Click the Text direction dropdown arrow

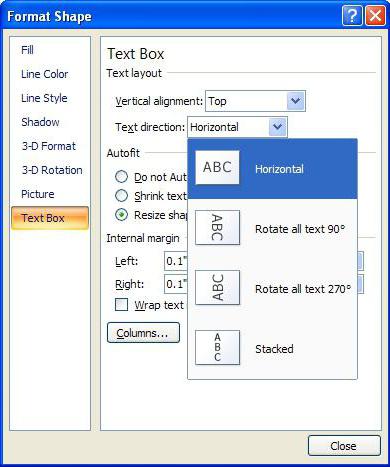[x=278, y=127]
